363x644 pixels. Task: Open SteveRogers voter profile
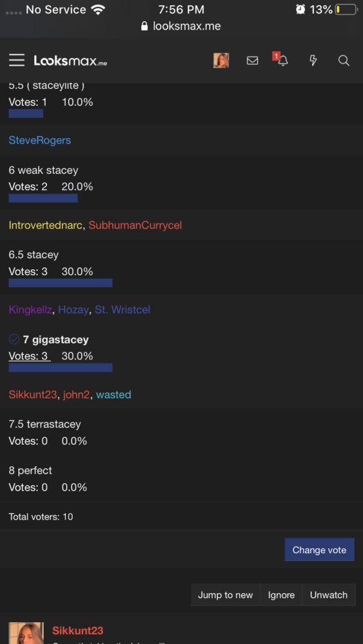click(40, 140)
